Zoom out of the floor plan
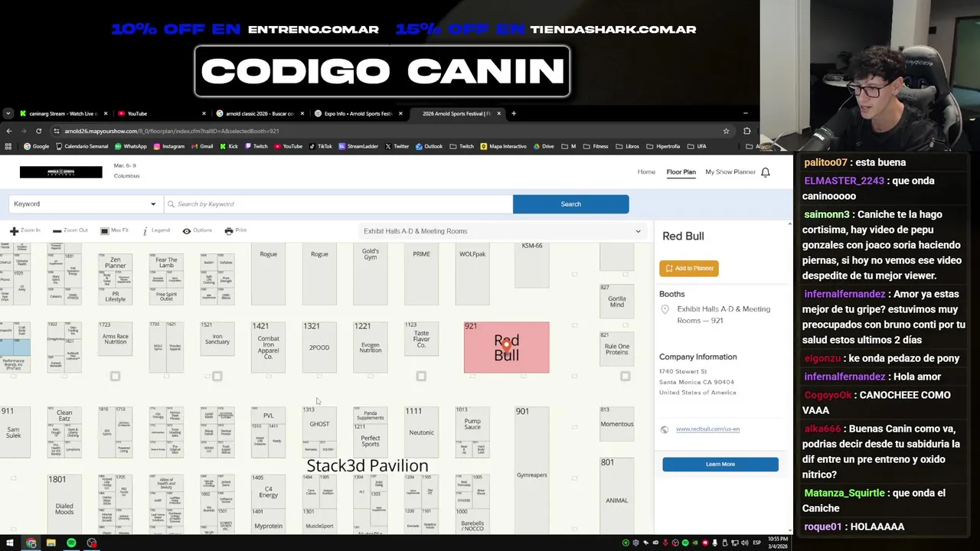980x551 pixels. click(x=70, y=230)
